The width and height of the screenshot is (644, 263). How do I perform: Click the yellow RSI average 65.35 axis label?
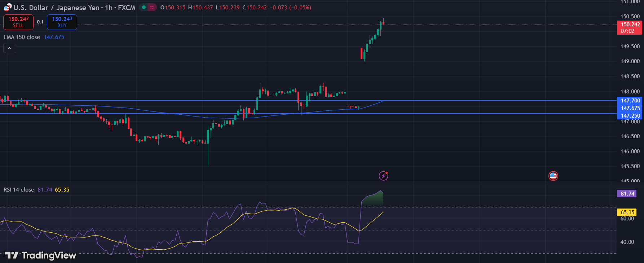[x=627, y=212]
